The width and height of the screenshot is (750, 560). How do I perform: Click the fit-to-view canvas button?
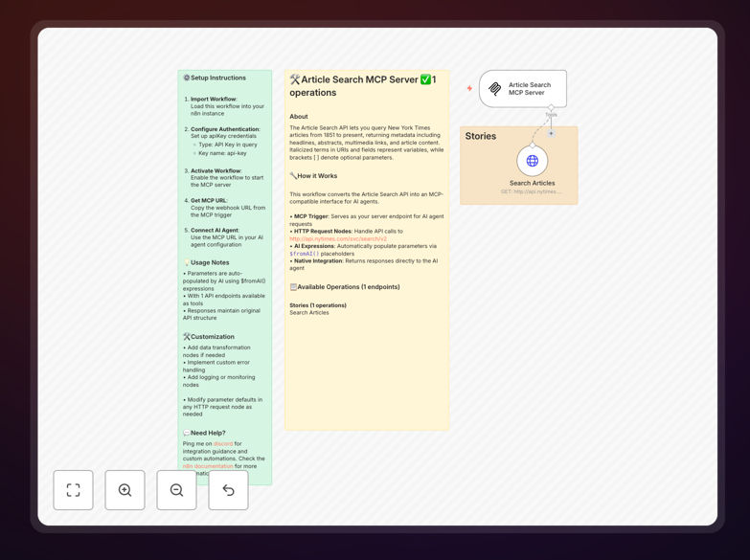[x=73, y=490]
